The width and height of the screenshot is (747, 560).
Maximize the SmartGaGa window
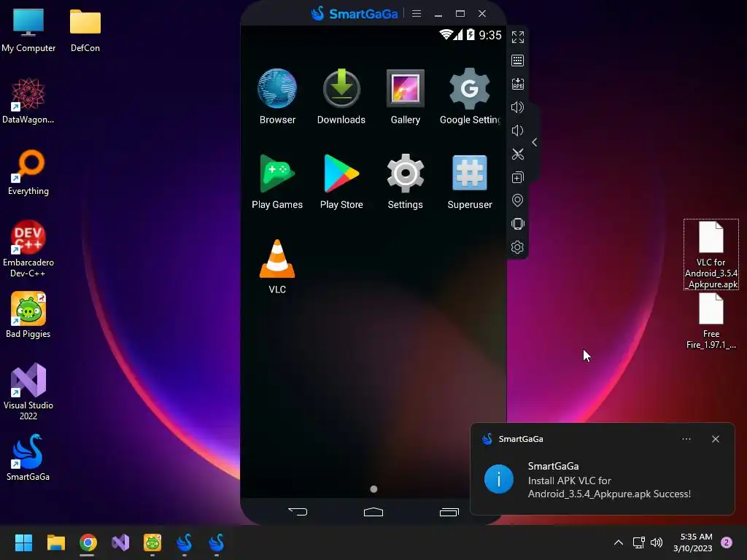coord(460,13)
